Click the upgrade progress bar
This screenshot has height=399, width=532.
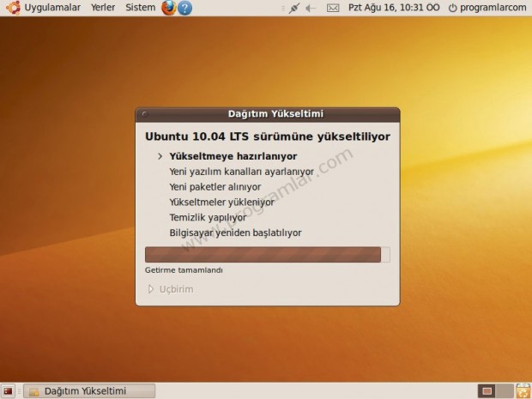[x=268, y=255]
